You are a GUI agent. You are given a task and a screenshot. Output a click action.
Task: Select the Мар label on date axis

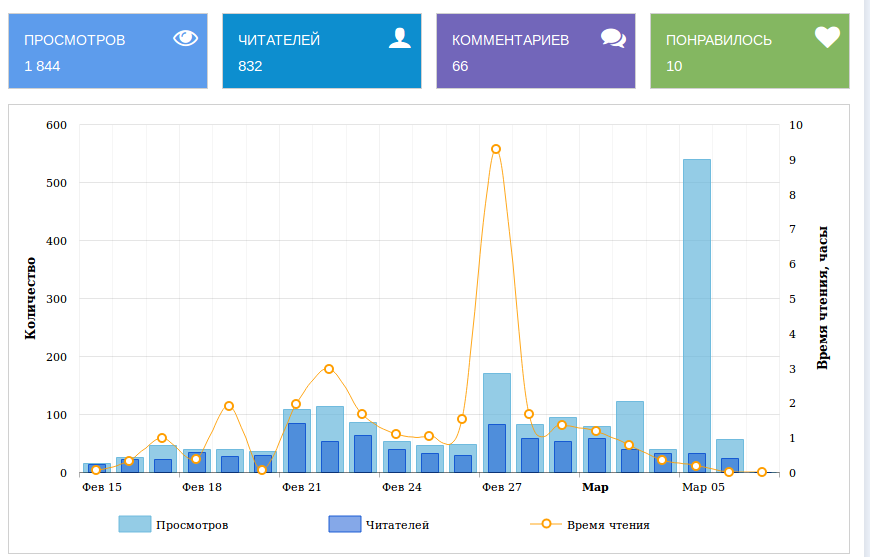click(x=595, y=487)
